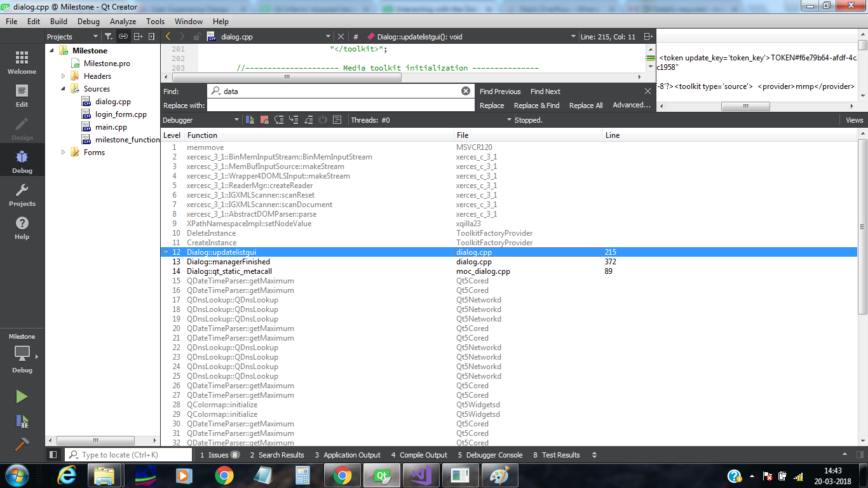This screenshot has height=488, width=868.
Task: Step into the current function
Action: (294, 119)
